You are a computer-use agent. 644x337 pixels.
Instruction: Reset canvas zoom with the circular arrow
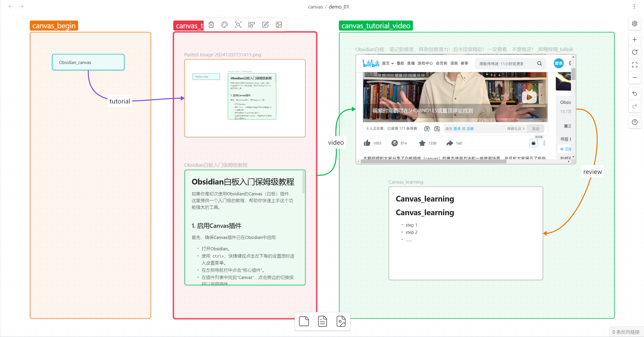[x=634, y=52]
